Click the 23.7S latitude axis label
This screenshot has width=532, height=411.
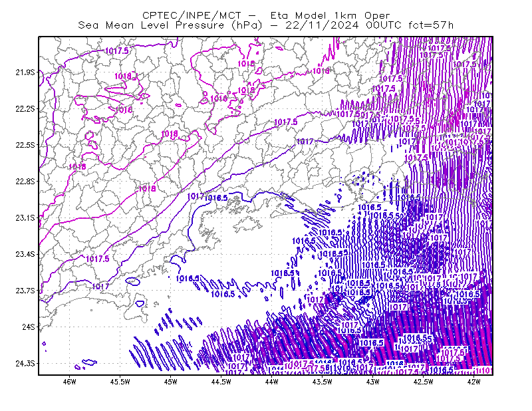[x=25, y=291]
